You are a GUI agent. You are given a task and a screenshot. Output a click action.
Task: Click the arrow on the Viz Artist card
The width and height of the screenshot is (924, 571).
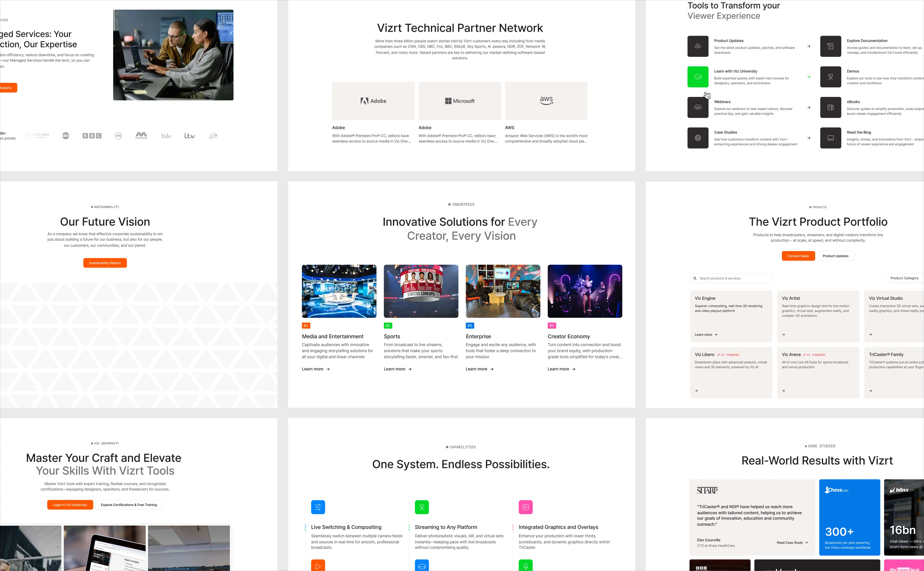(x=783, y=335)
